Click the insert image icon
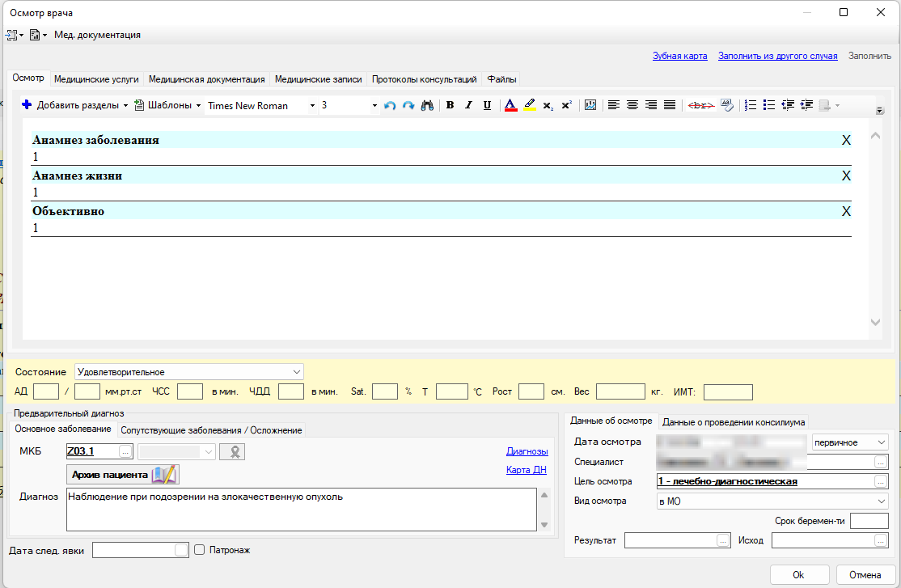The height and width of the screenshot is (588, 901). pyautogui.click(x=590, y=105)
